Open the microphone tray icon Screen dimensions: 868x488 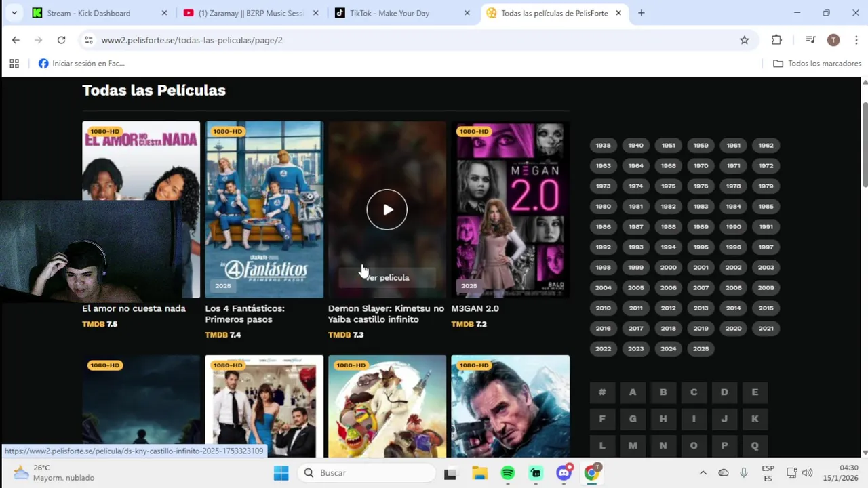[x=744, y=473]
